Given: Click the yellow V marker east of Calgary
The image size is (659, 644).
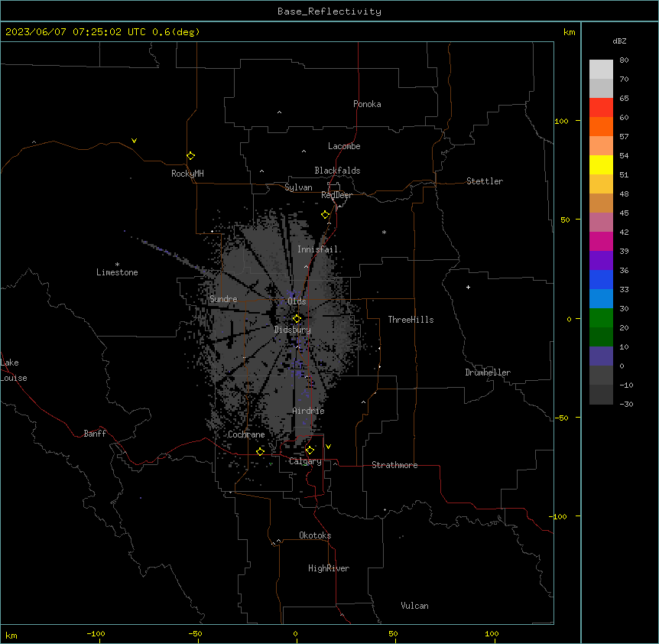Looking at the screenshot, I should coord(328,447).
